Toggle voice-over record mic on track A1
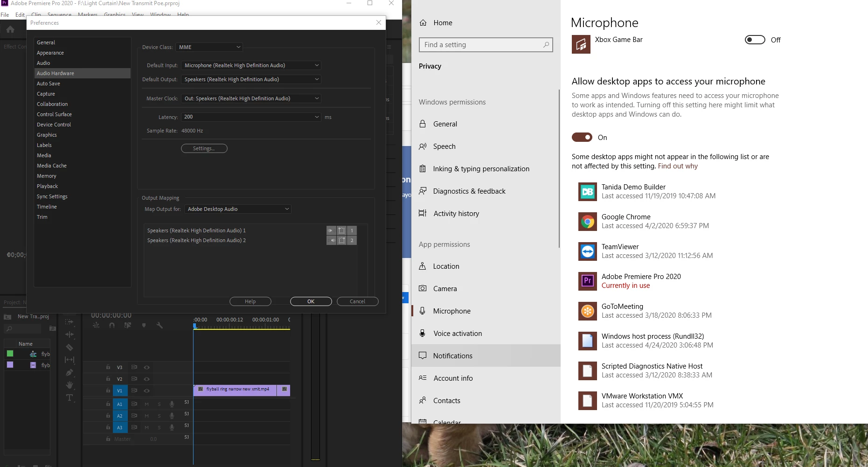This screenshot has height=467, width=868. [x=172, y=404]
